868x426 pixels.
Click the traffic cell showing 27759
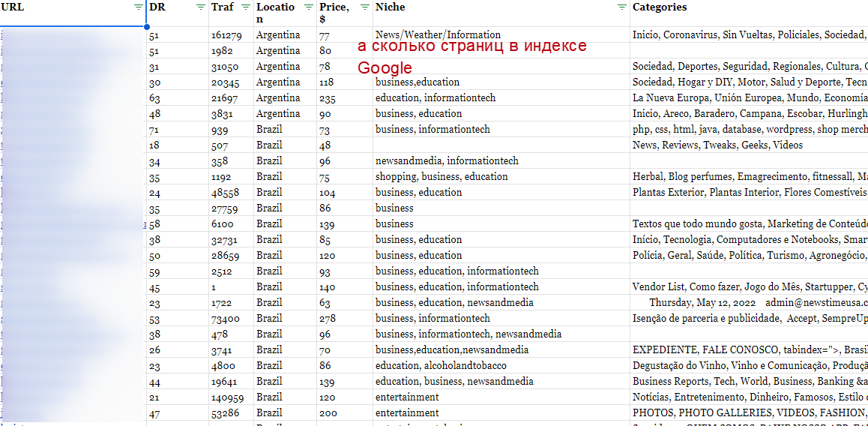(232, 208)
